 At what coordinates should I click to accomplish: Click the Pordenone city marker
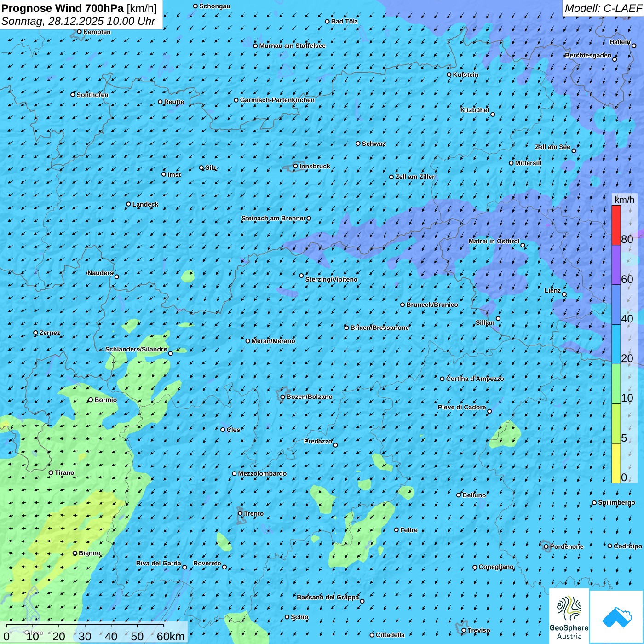pyautogui.click(x=546, y=546)
